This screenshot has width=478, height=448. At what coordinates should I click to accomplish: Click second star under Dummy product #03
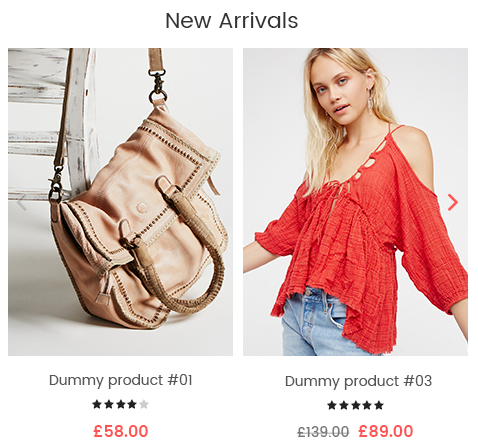[344, 405]
